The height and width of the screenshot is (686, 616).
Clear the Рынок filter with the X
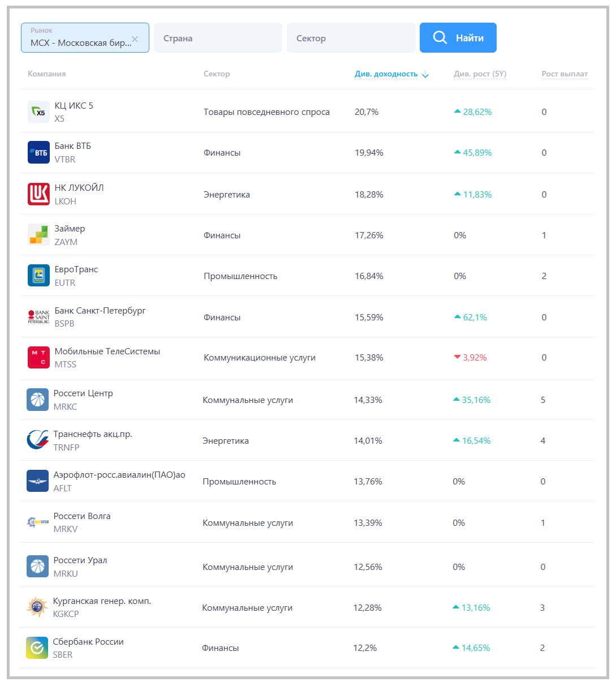[135, 39]
